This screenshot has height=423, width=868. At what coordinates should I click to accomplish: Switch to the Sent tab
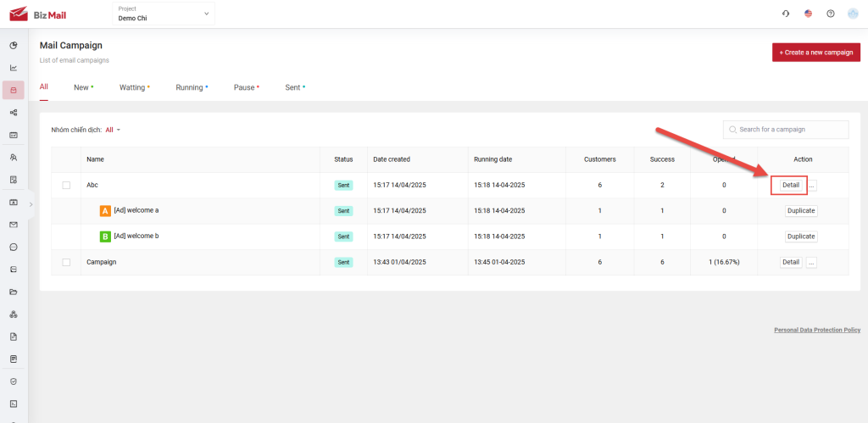293,87
